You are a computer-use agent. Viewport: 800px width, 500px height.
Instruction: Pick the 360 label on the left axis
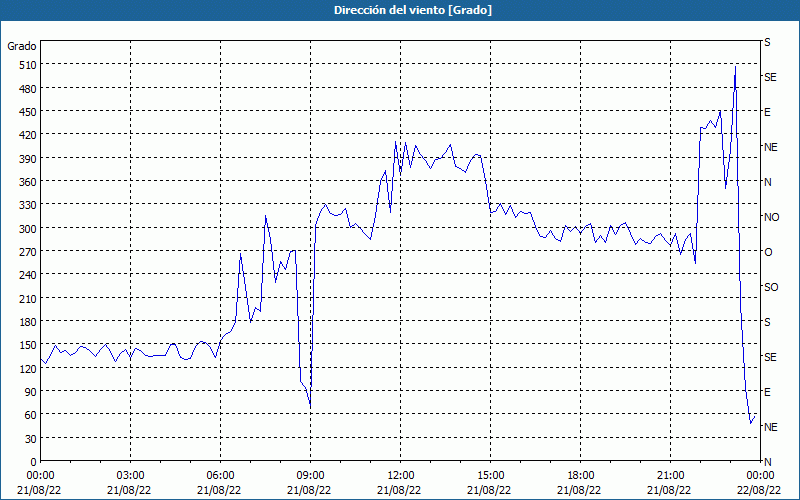[x=28, y=182]
